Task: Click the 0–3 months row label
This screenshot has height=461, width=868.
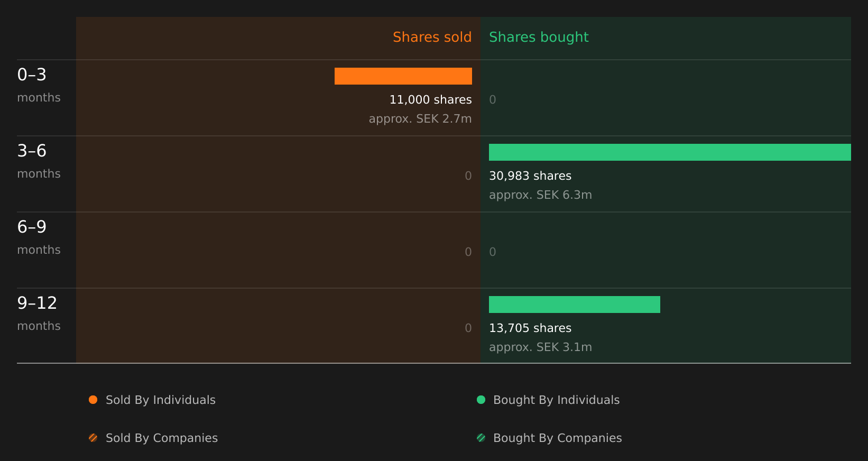Action: tap(39, 85)
